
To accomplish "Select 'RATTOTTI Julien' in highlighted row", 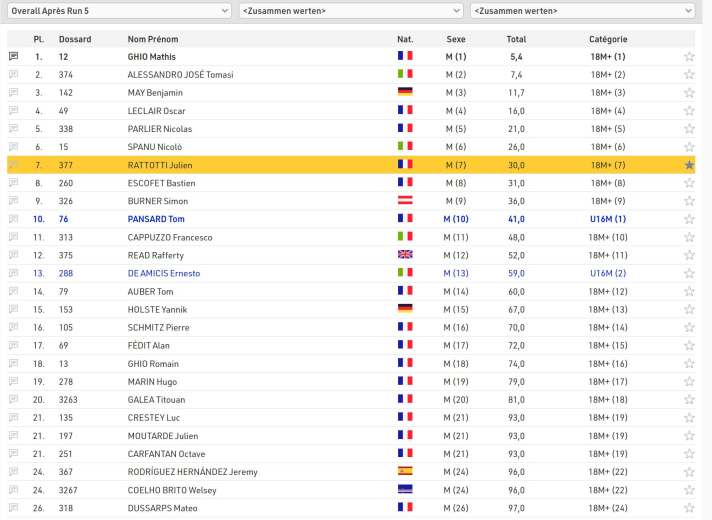I will click(x=160, y=165).
